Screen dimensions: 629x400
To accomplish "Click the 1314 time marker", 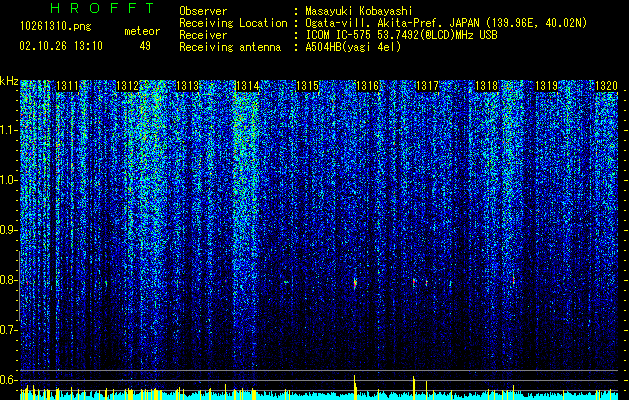I will pos(247,86).
